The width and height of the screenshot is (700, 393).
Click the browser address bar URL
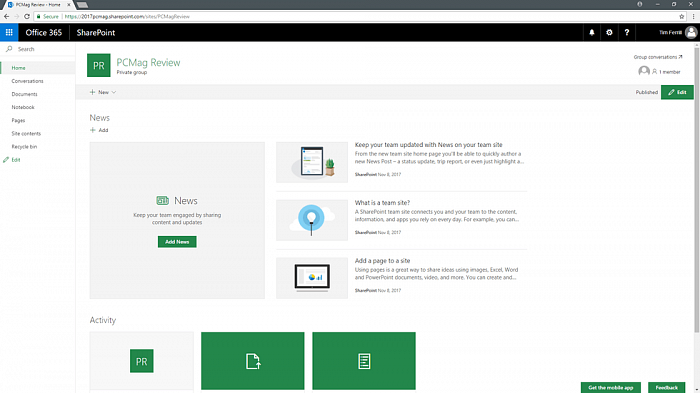[x=127, y=17]
